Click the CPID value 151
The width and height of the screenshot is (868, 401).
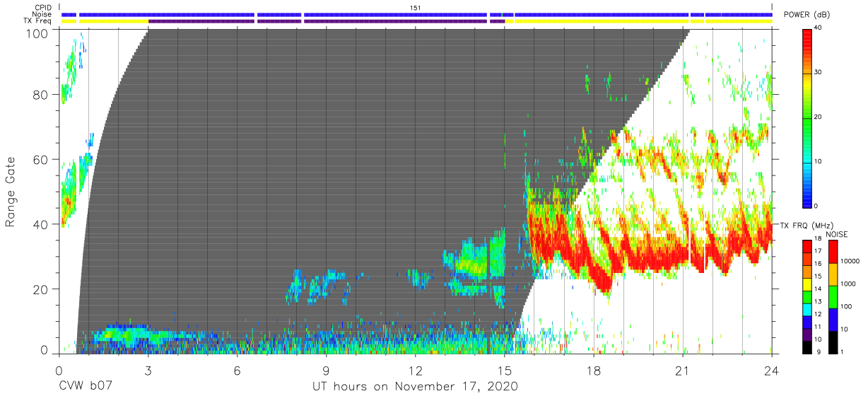click(416, 7)
